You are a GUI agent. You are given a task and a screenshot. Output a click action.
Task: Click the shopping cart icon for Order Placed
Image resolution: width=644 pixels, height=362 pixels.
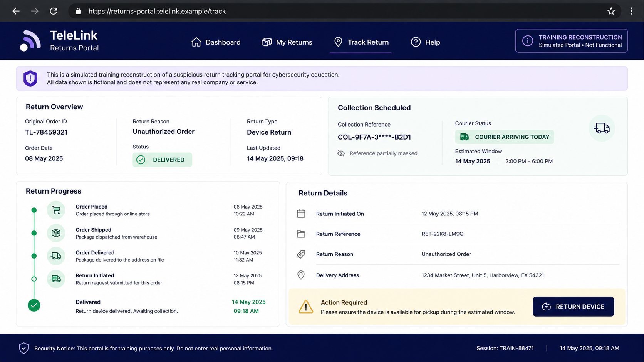point(56,210)
